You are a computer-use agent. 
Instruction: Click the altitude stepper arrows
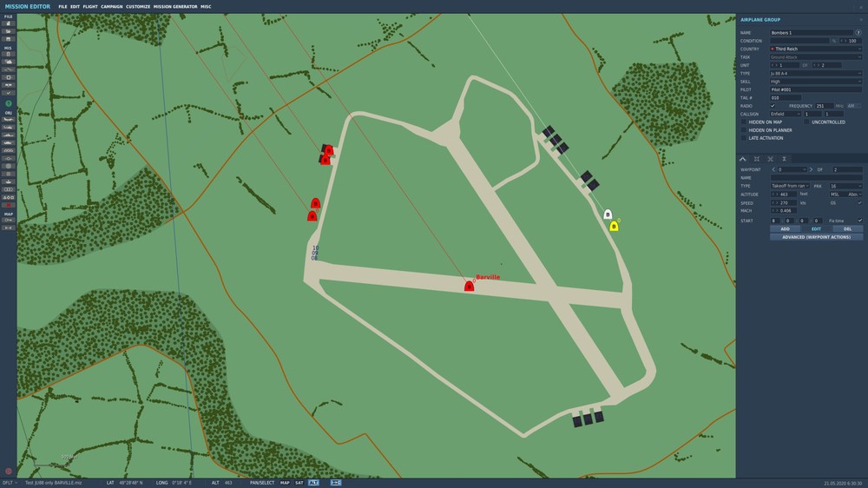click(x=774, y=195)
